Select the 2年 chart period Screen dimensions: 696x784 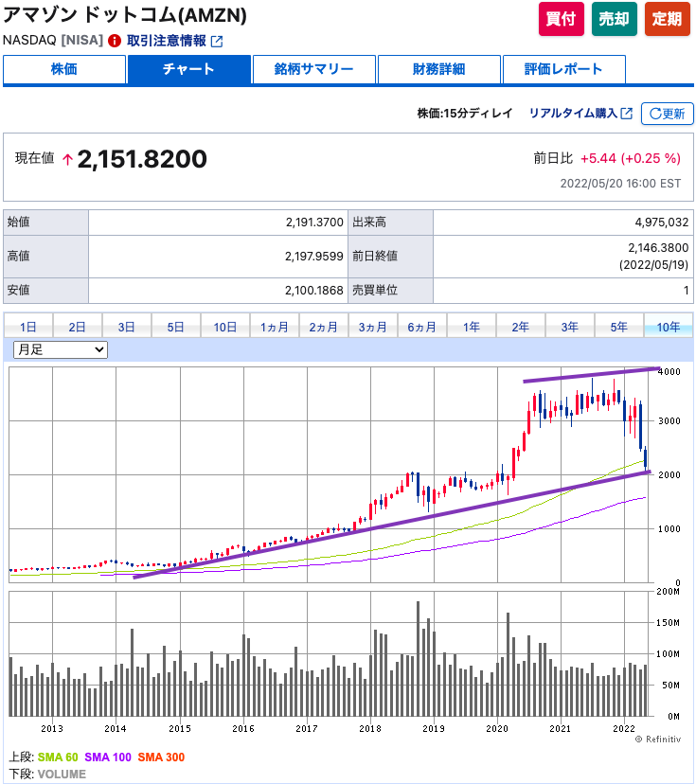click(x=521, y=327)
